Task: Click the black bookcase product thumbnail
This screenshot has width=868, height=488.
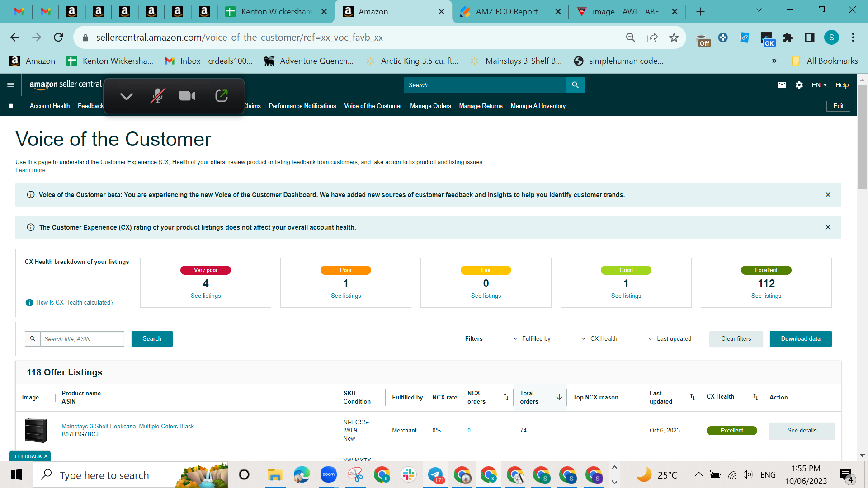Action: tap(36, 430)
